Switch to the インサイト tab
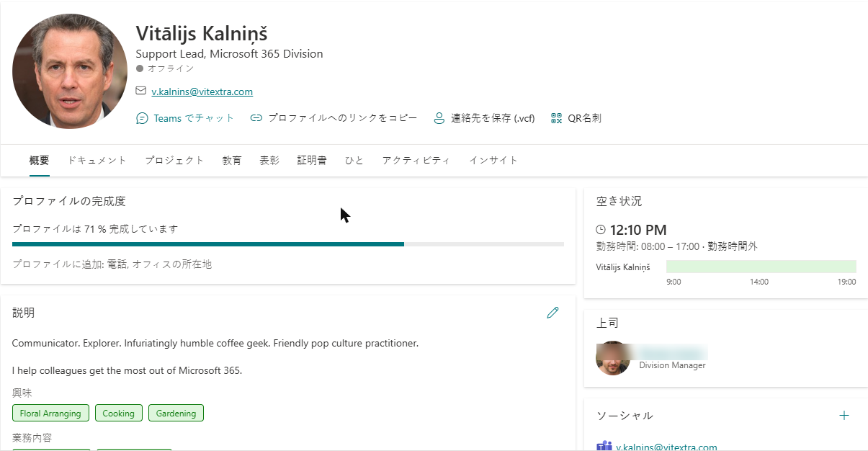This screenshot has width=868, height=451. click(493, 161)
